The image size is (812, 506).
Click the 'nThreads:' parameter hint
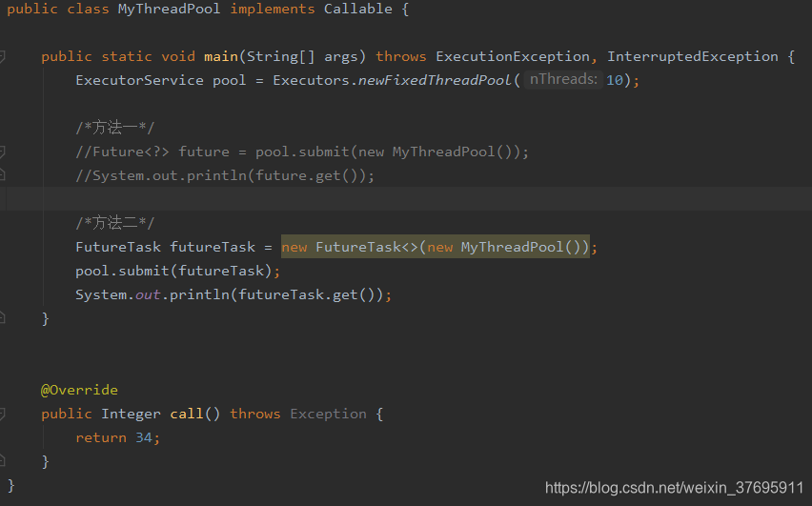pyautogui.click(x=563, y=79)
